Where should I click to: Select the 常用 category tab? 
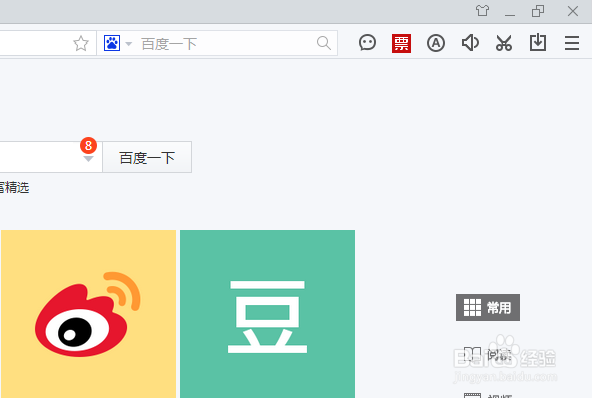[x=488, y=307]
